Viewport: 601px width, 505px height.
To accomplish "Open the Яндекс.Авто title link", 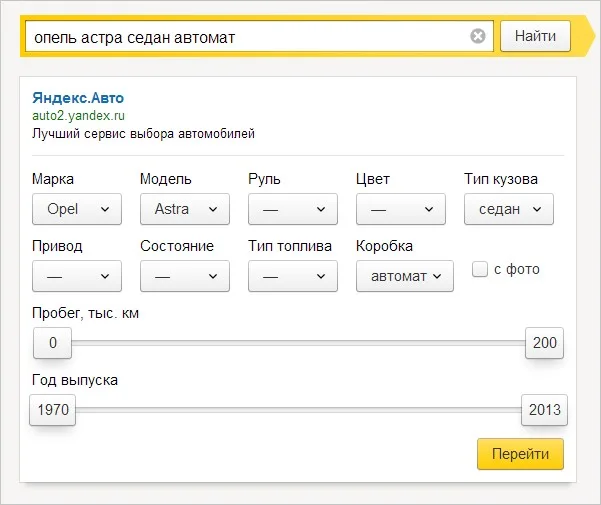I will pos(78,98).
